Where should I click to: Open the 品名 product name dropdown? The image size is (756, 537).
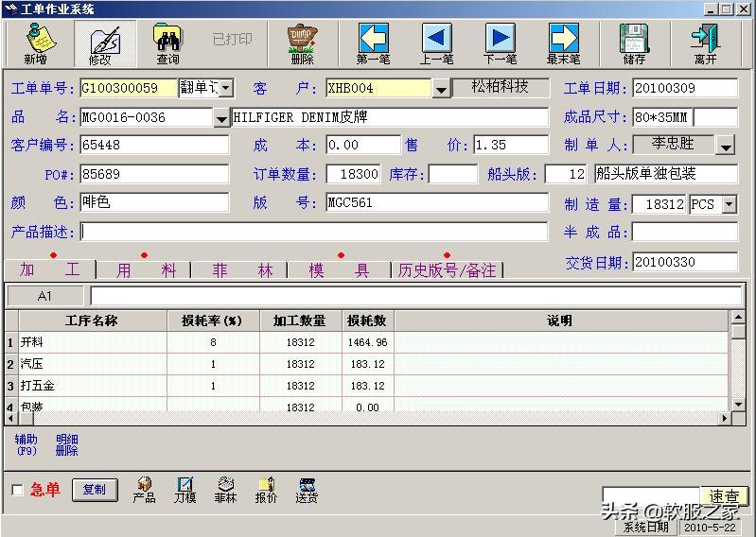(x=220, y=118)
